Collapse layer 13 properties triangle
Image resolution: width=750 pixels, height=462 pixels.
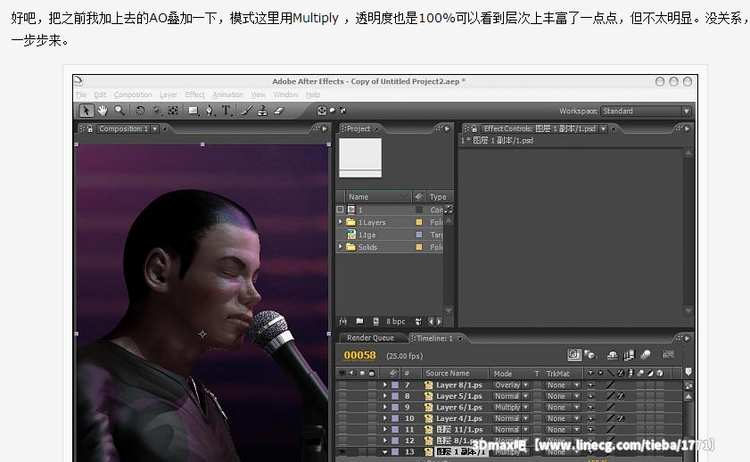tap(385, 452)
